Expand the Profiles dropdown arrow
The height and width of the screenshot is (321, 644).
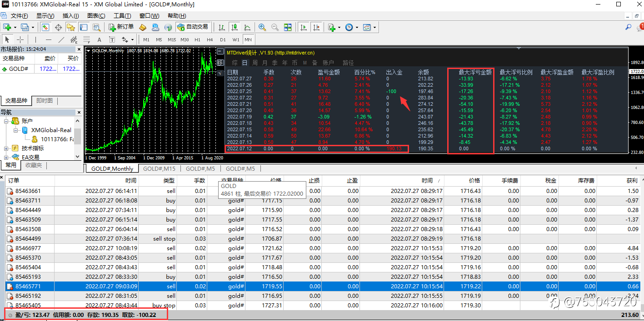click(32, 27)
